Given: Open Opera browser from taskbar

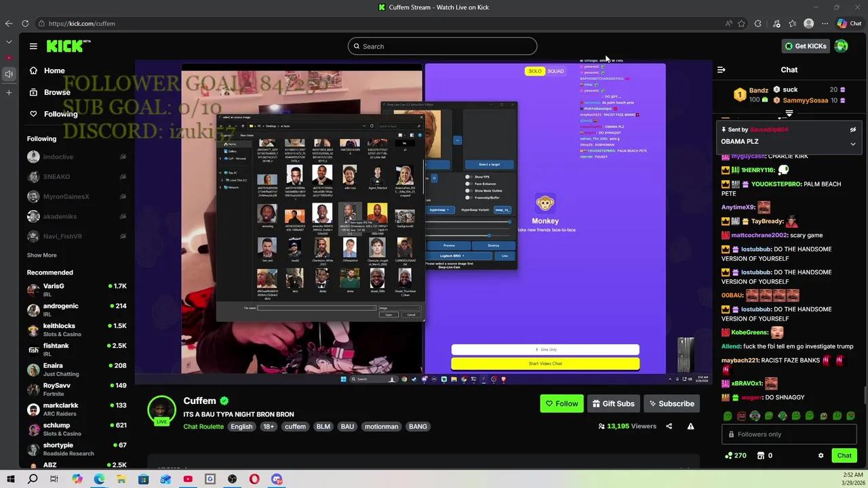Looking at the screenshot, I should (x=254, y=479).
